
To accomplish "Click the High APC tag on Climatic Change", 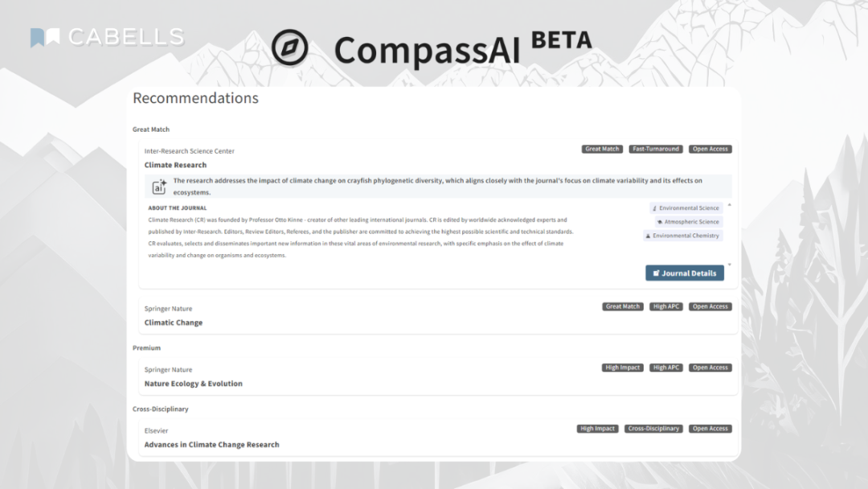I will (x=666, y=306).
